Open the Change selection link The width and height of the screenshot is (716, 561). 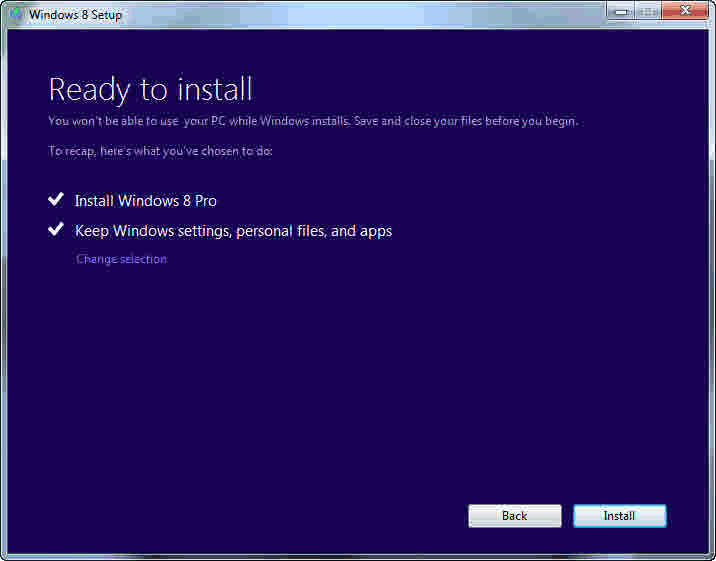point(121,259)
